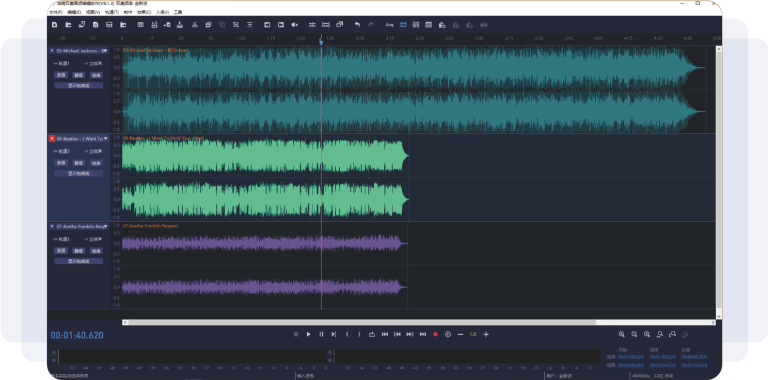Screen dimensions: 768x380
Task: Open the 轨道2 input selector
Action: tap(62, 151)
